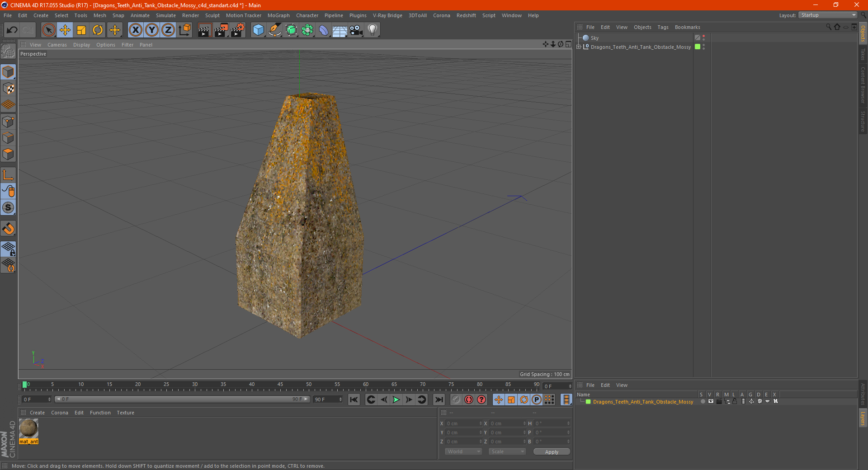Open the Redshift menu
The height and width of the screenshot is (470, 868).
coord(466,15)
